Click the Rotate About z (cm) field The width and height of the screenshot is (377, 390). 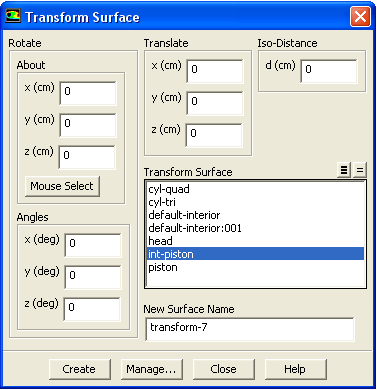[87, 157]
